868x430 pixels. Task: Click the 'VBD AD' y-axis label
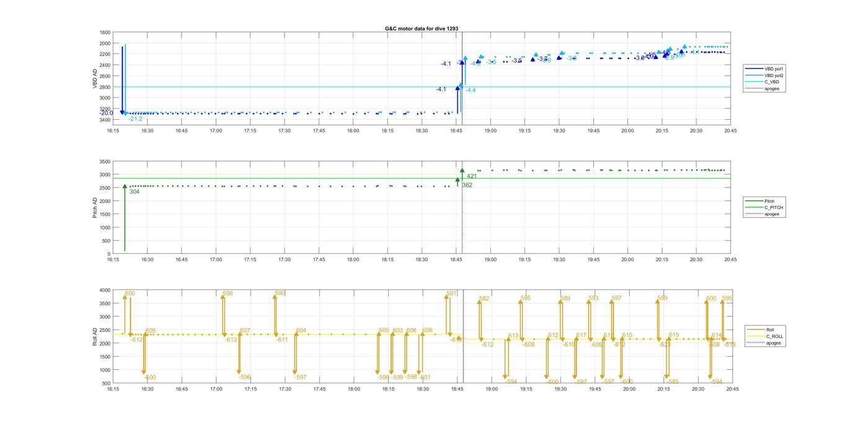point(95,79)
